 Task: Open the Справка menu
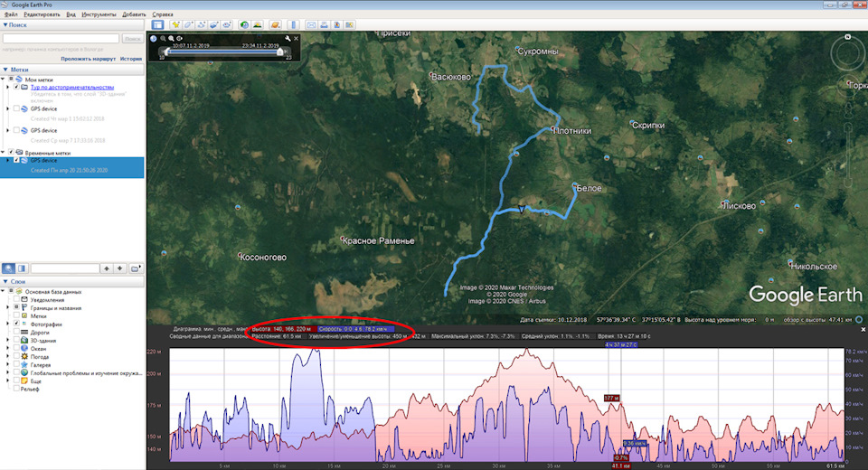click(162, 14)
